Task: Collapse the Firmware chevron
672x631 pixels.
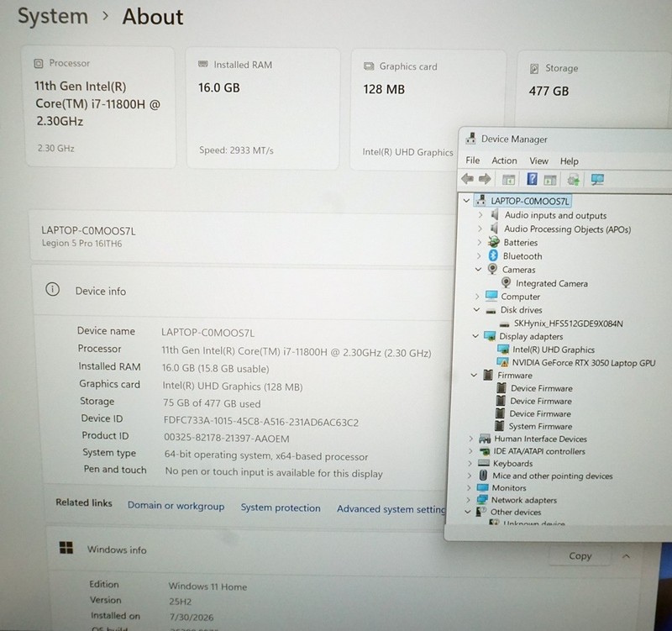Action: 474,375
